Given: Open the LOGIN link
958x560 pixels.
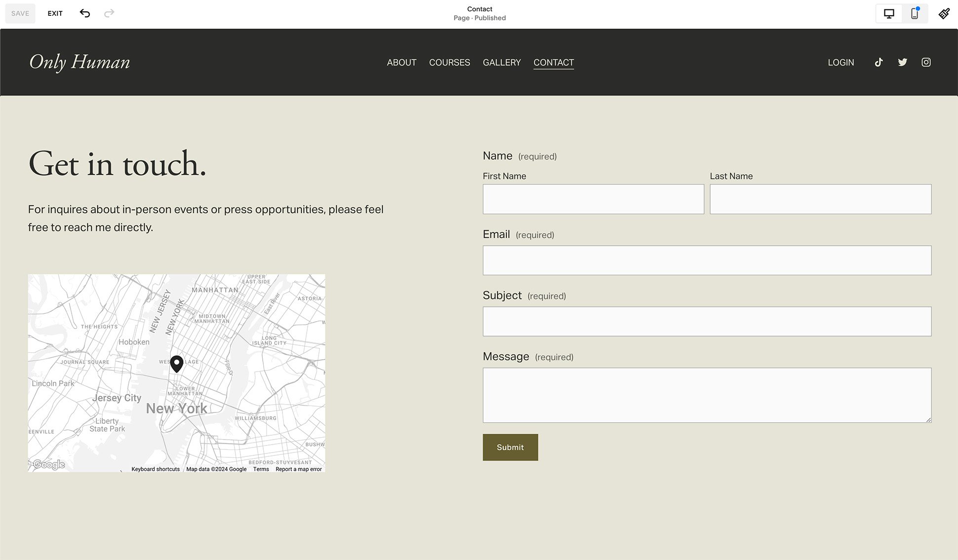Looking at the screenshot, I should pyautogui.click(x=840, y=62).
